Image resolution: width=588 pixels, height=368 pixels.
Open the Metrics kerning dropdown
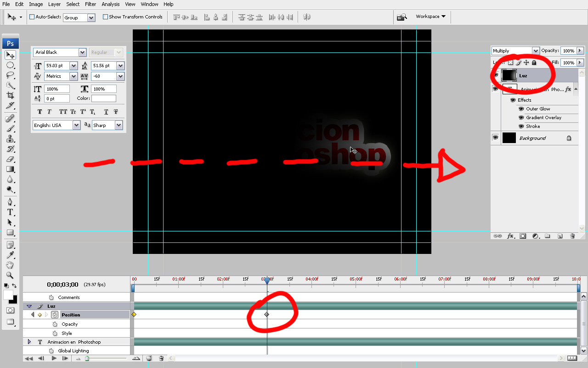73,76
